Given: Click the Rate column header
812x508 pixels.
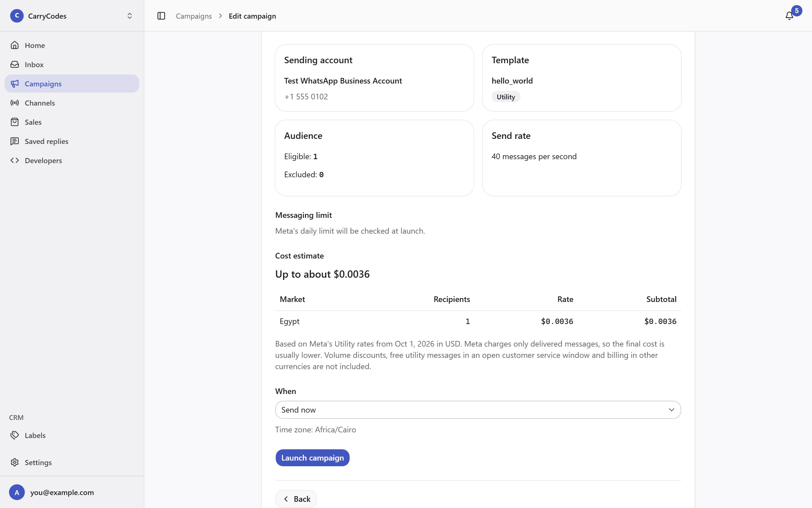Looking at the screenshot, I should (x=565, y=299).
